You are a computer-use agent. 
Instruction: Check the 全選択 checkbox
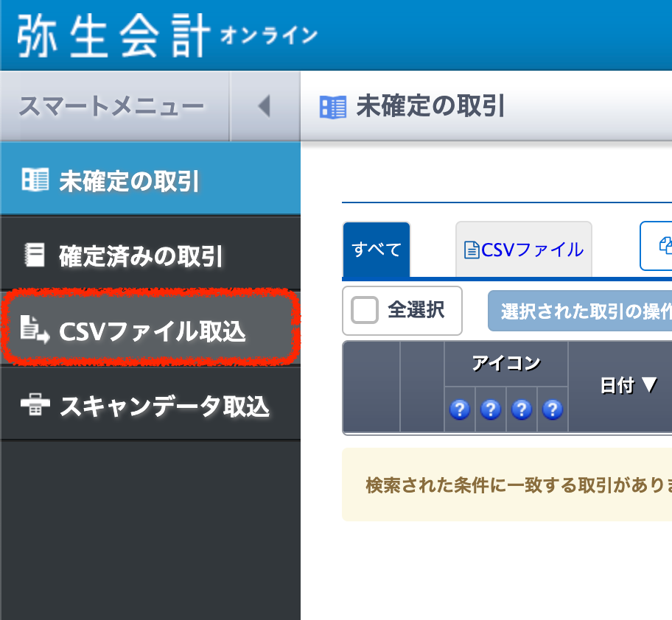tap(365, 311)
